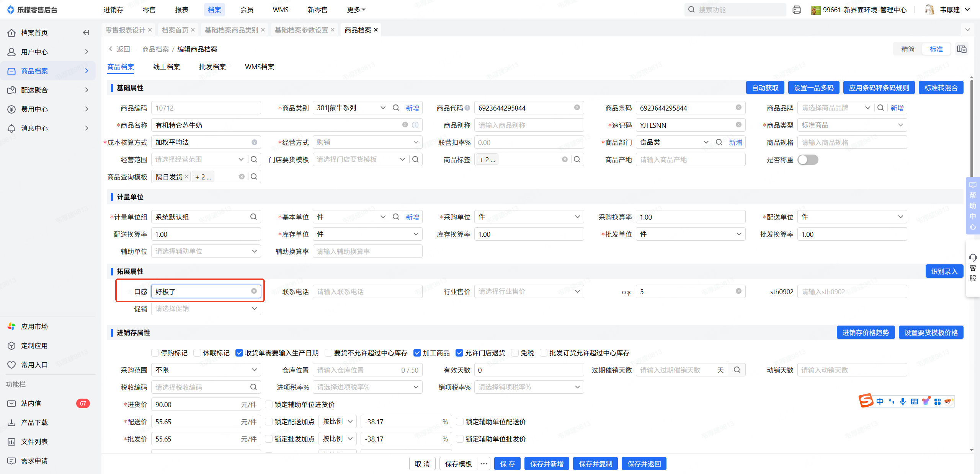
Task: Switch to the 线上档案 tab
Action: [x=167, y=67]
